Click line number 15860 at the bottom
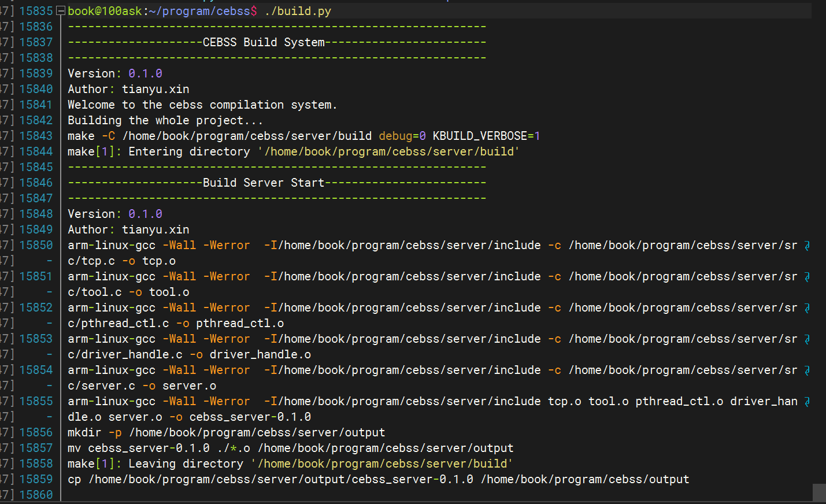826x504 pixels. pos(36,494)
